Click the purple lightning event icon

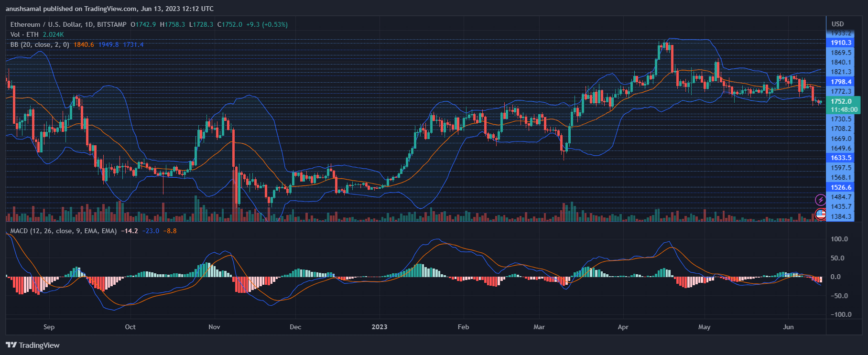pos(820,200)
